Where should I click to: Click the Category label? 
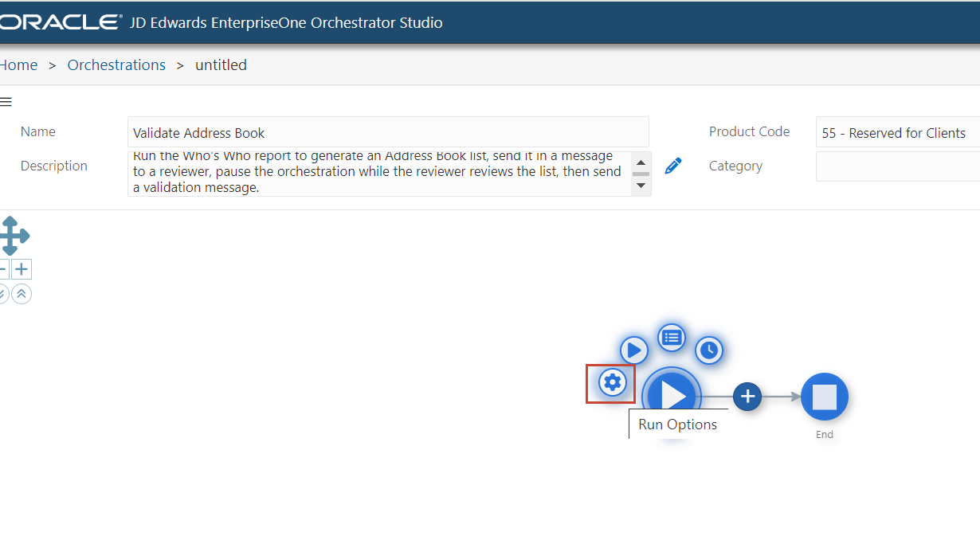click(x=735, y=166)
